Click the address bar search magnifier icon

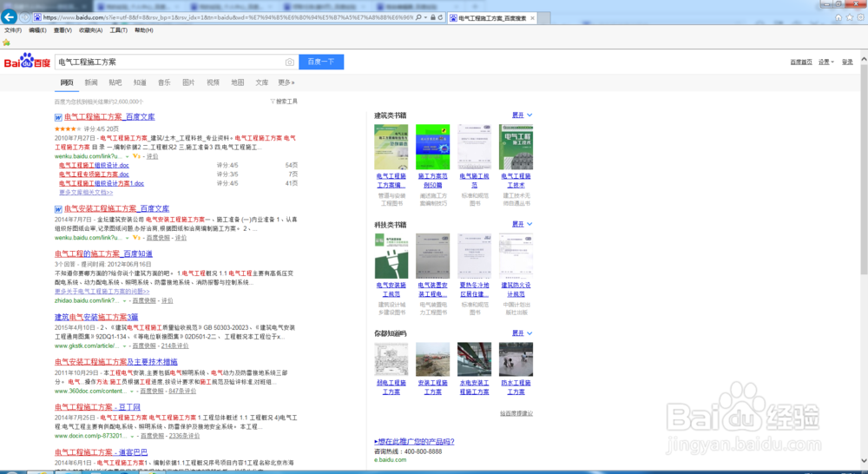419,17
